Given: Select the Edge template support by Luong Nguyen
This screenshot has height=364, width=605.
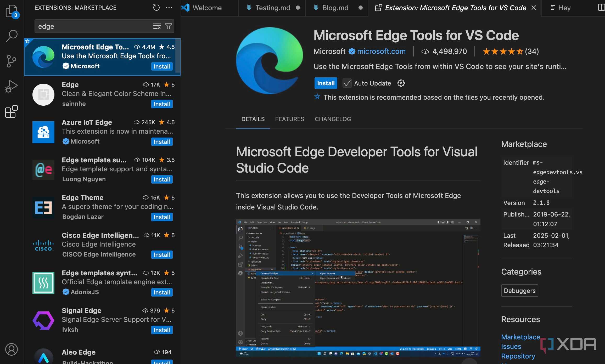Looking at the screenshot, I should pos(102,170).
